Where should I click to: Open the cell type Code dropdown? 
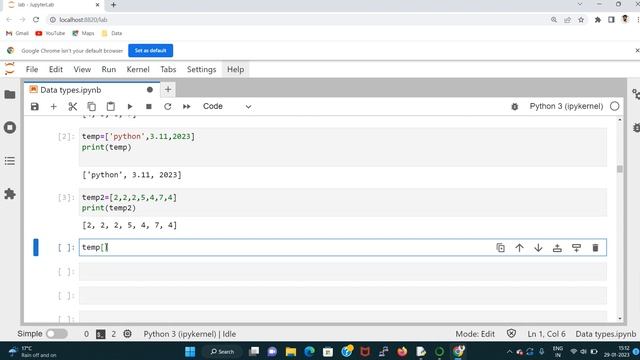coord(227,107)
